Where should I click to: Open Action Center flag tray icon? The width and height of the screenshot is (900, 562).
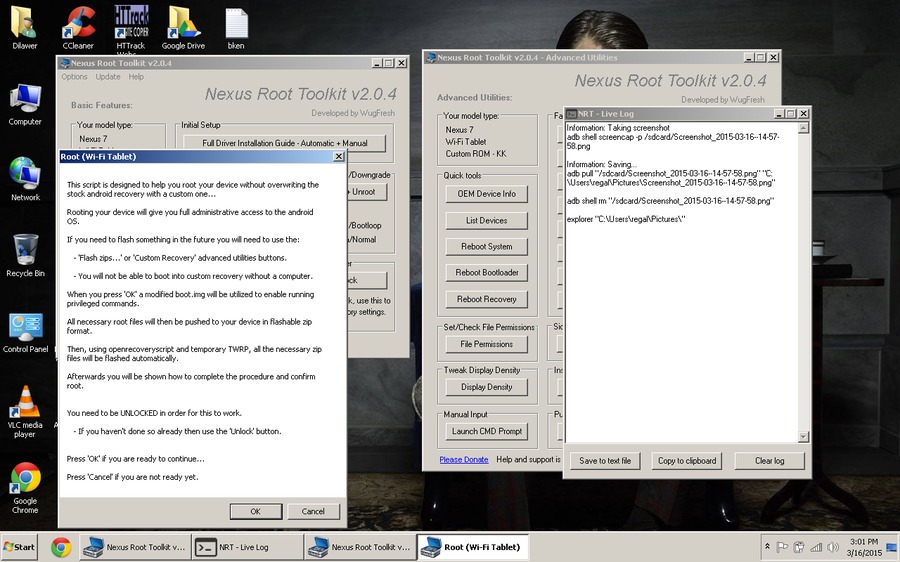[x=782, y=547]
